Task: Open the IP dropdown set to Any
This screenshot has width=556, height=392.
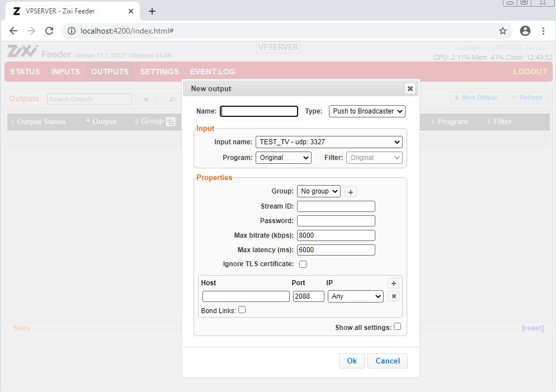Action: (x=355, y=296)
